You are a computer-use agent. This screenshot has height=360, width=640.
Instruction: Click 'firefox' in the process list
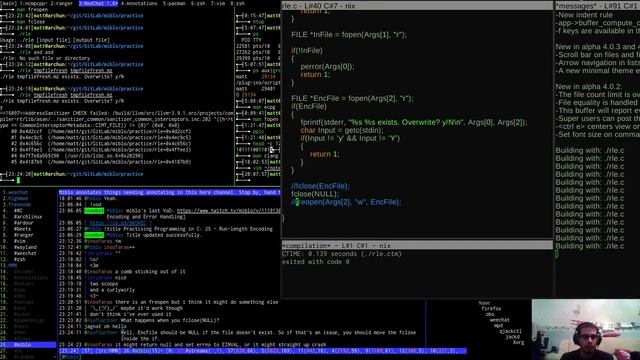[491, 309]
